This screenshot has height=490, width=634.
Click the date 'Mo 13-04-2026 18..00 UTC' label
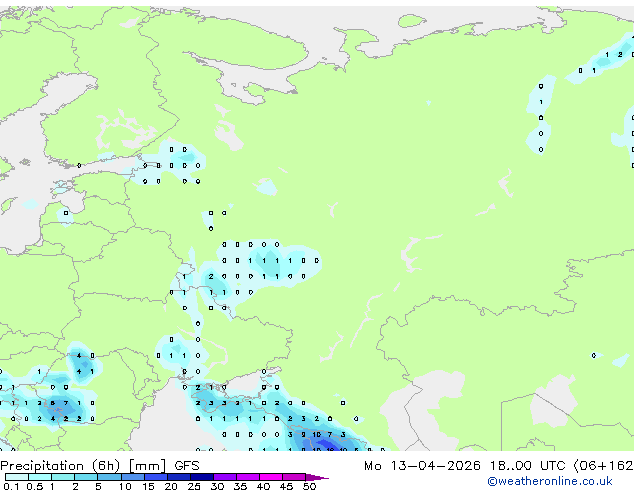(465, 466)
